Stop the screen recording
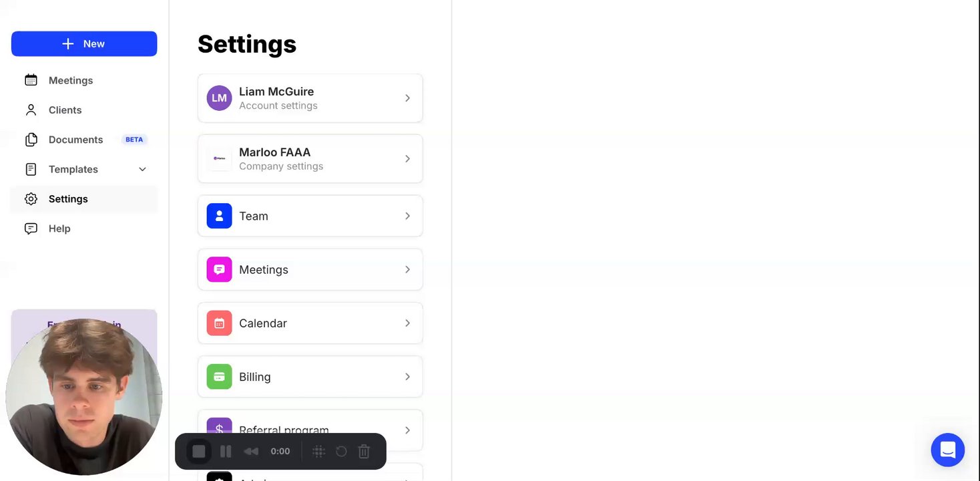Image resolution: width=980 pixels, height=481 pixels. coord(199,452)
